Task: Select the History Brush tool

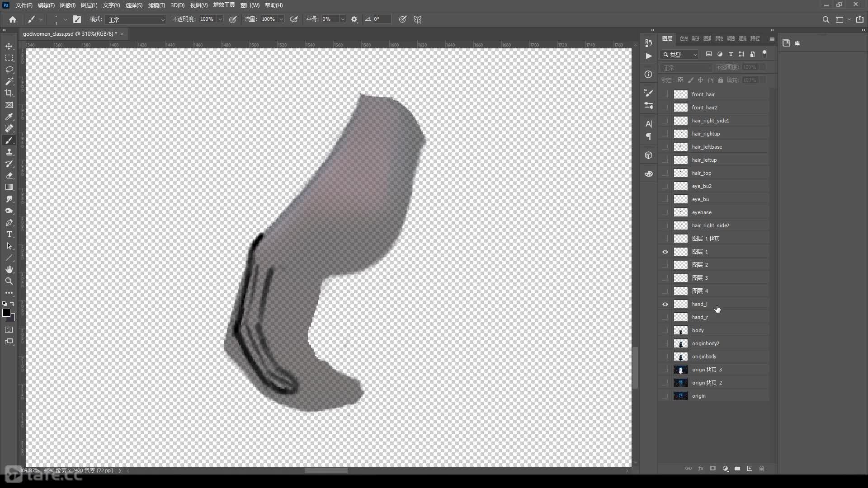Action: 9,164
